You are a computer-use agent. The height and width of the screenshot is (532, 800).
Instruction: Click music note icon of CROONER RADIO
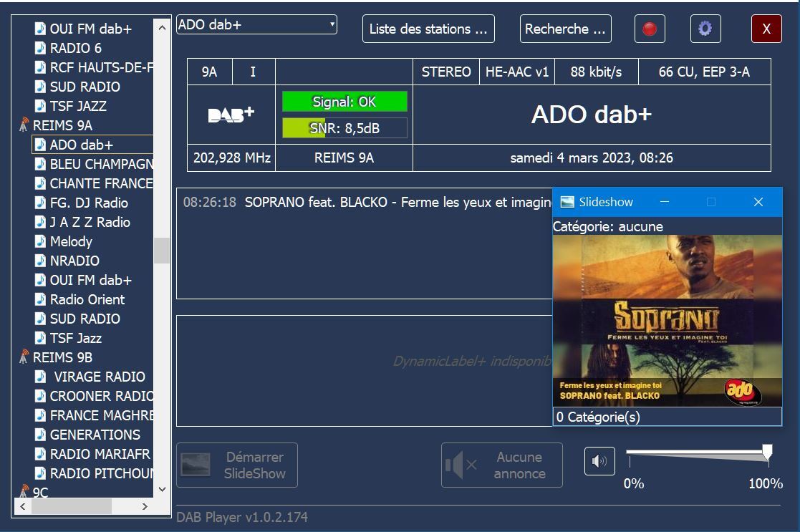point(40,396)
